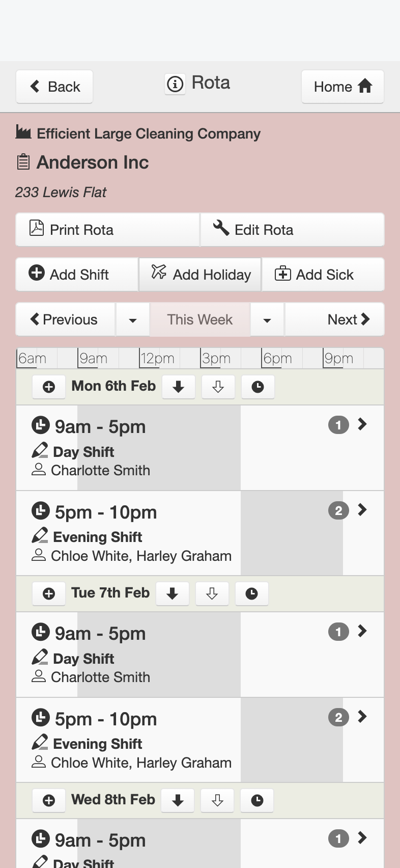
Task: Select This Week view
Action: click(200, 320)
